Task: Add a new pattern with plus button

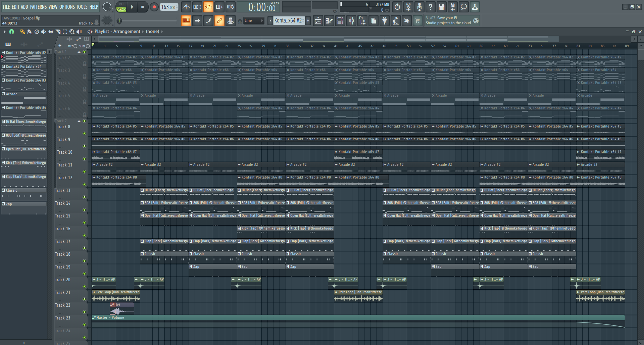Action: tap(308, 21)
